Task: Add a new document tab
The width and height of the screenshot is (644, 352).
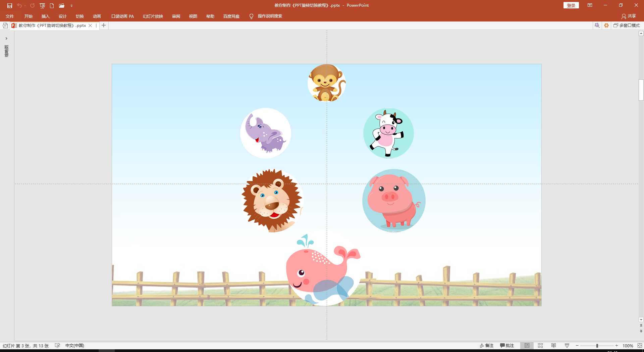Action: [104, 26]
